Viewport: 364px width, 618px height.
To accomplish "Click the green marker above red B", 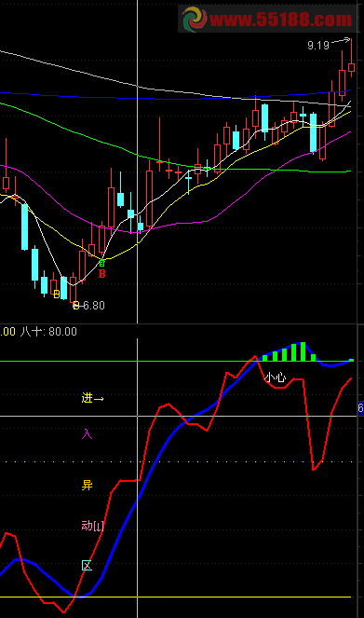I will point(101,262).
